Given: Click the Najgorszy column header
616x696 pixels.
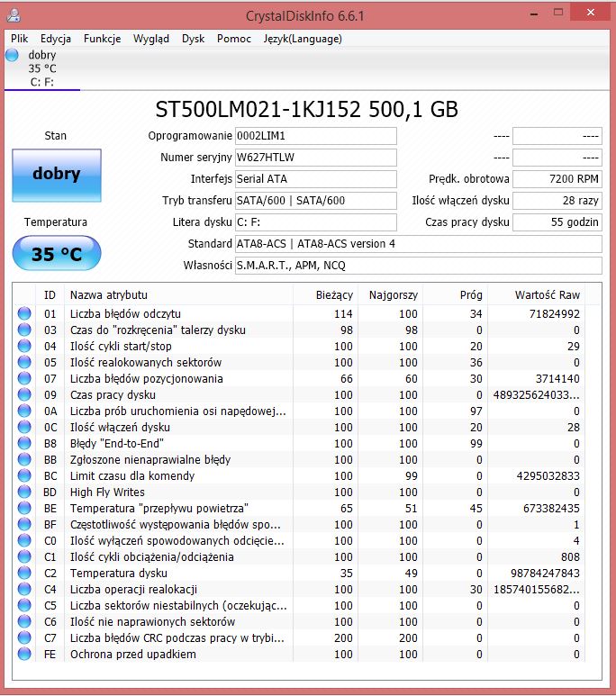Looking at the screenshot, I should point(390,294).
